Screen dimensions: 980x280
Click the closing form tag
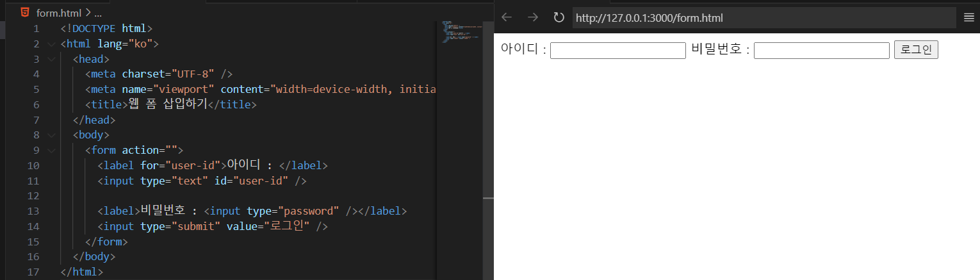pos(106,242)
